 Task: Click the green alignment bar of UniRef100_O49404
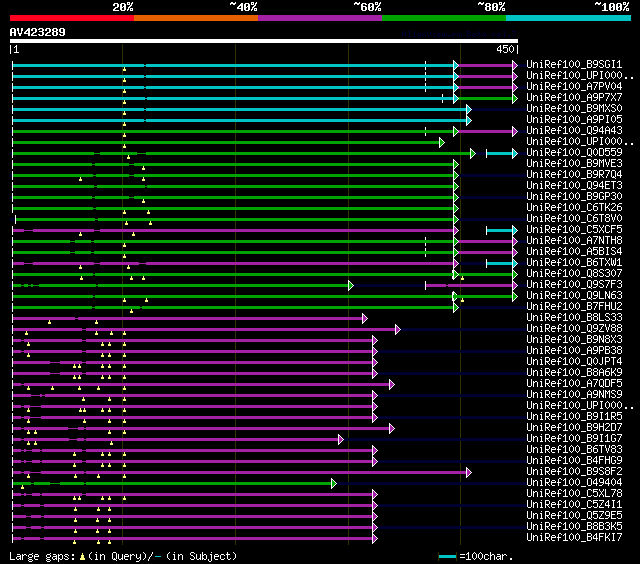tap(172, 484)
